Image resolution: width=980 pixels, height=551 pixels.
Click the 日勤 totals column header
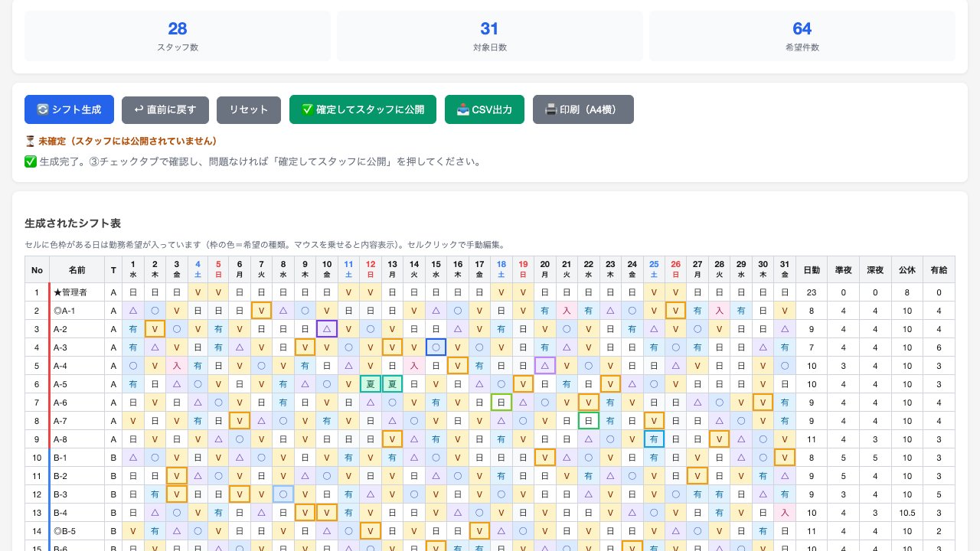pyautogui.click(x=812, y=269)
